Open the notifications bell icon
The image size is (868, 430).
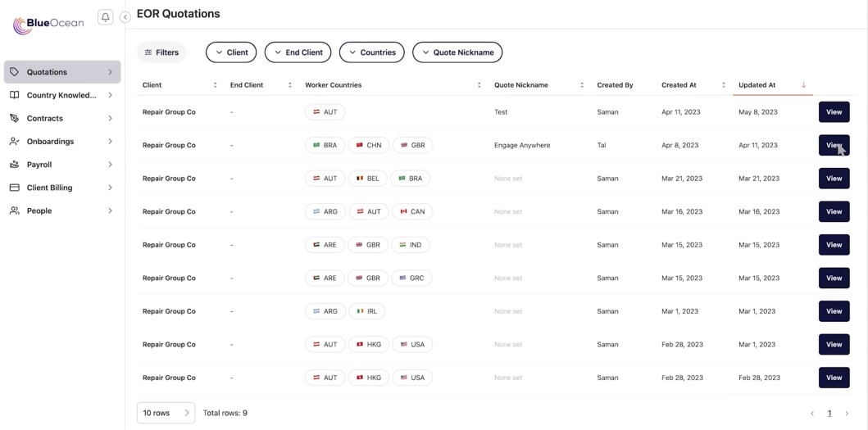point(105,17)
